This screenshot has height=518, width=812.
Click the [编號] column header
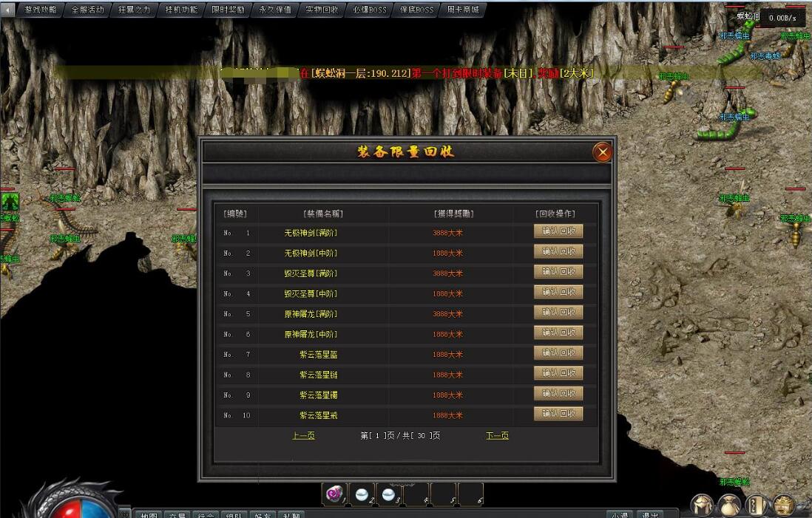(x=235, y=214)
